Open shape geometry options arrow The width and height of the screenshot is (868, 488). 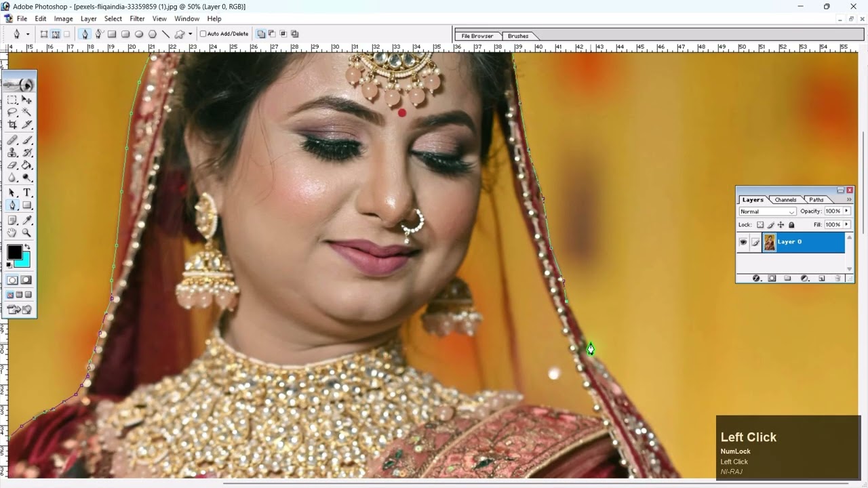(191, 34)
